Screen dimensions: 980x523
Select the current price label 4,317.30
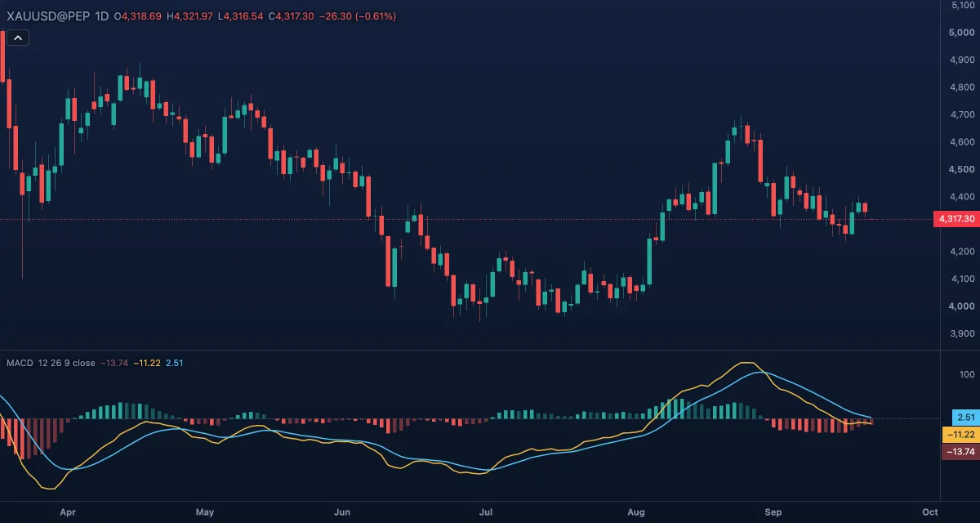pyautogui.click(x=956, y=219)
